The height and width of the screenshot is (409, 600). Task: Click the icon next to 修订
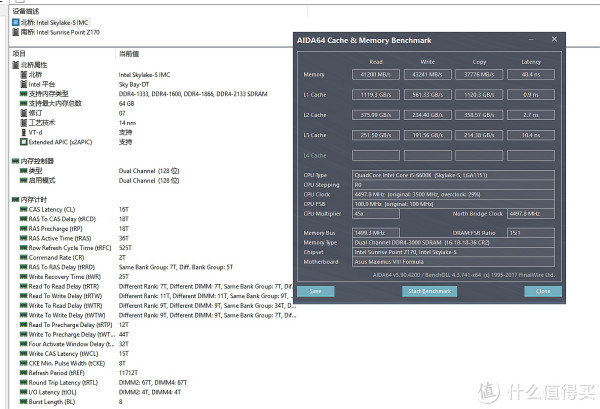23,113
